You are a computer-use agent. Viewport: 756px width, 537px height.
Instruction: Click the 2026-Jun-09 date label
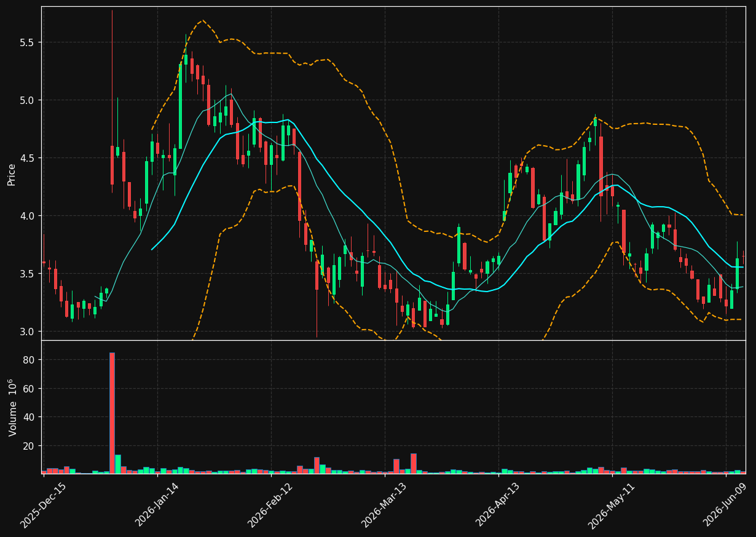pos(726,505)
